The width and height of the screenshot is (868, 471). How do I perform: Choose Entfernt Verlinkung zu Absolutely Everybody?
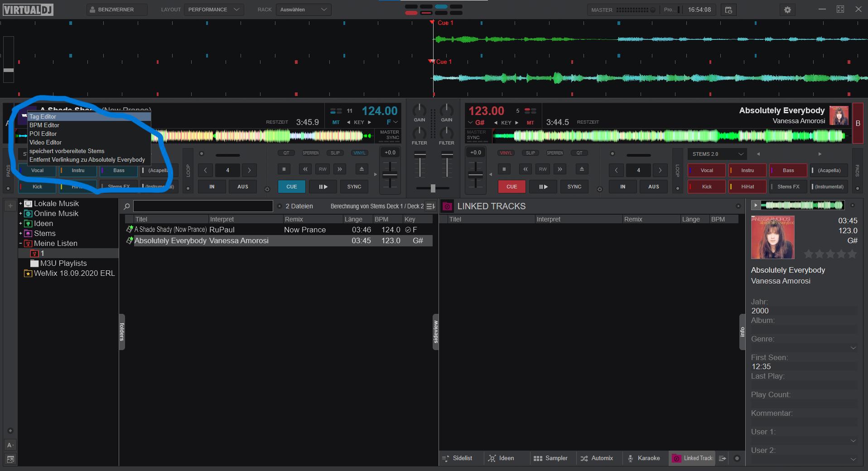tap(89, 160)
